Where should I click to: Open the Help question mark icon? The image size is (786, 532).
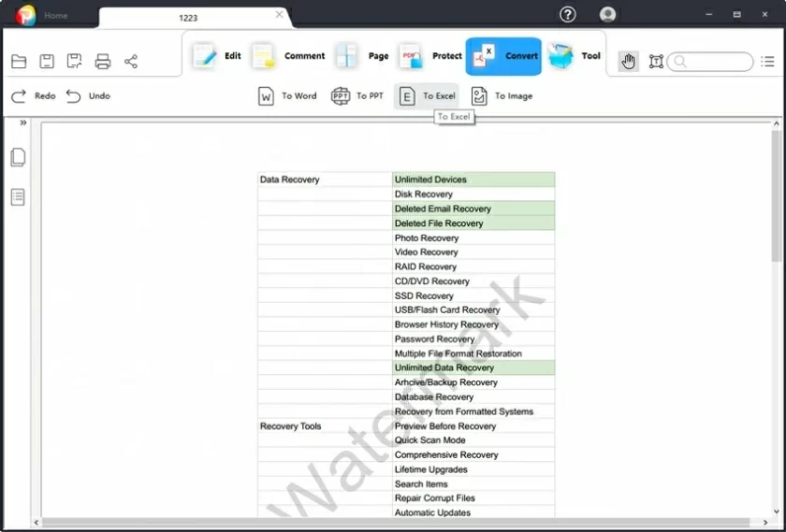[567, 15]
